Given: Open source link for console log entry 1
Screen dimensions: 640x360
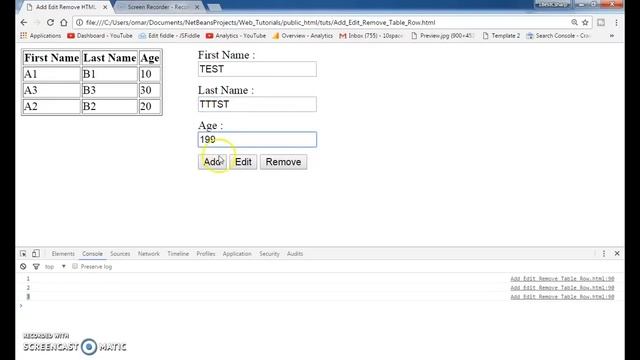Looking at the screenshot, I should [562, 279].
